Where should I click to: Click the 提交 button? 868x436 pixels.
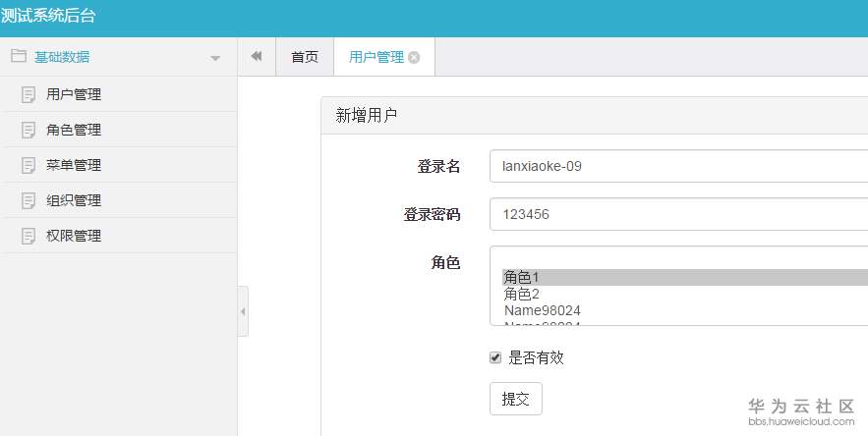pyautogui.click(x=516, y=399)
